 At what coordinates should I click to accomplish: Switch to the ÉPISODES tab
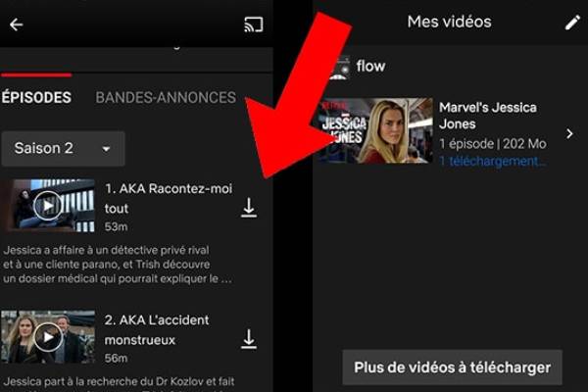click(36, 98)
